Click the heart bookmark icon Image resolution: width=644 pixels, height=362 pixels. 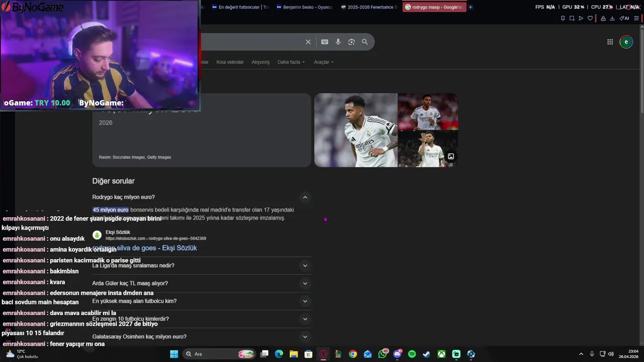coord(590,18)
